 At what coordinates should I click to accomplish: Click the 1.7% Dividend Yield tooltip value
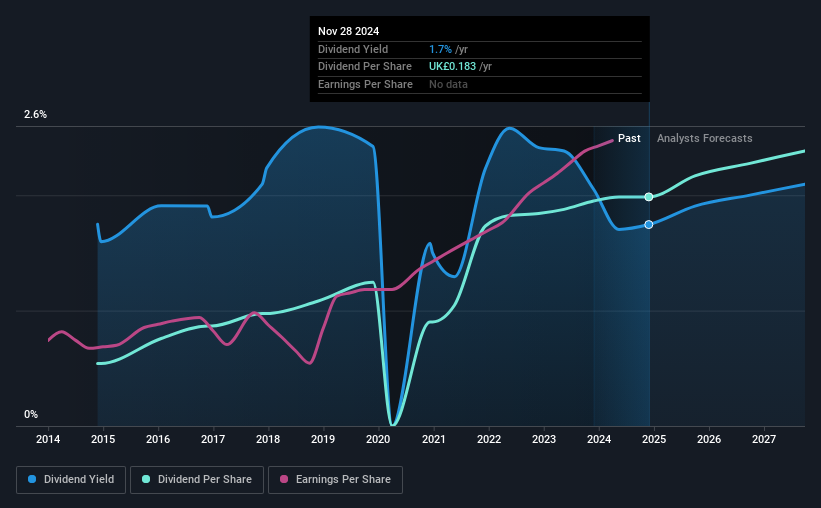click(x=440, y=49)
